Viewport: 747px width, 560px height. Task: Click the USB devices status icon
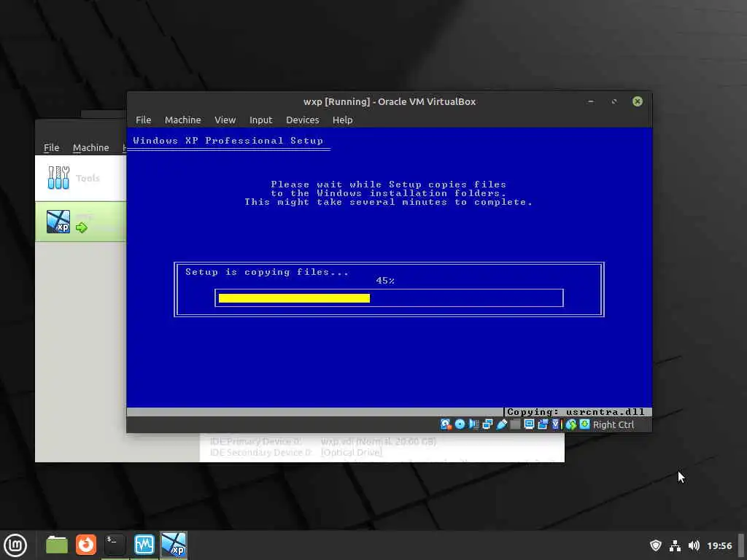coord(501,424)
